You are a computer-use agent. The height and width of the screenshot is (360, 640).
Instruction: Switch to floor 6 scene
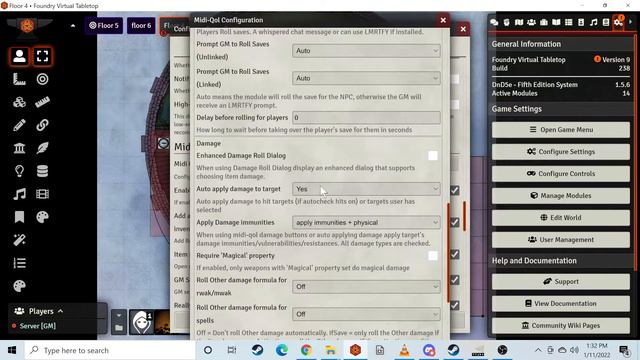click(141, 25)
